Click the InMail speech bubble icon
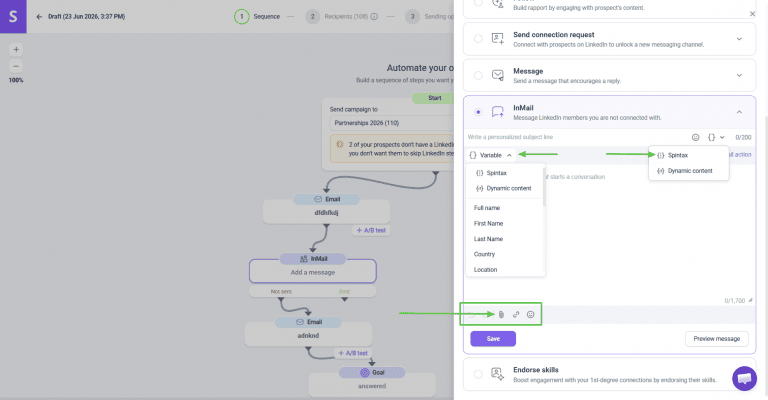768x400 pixels. 498,112
